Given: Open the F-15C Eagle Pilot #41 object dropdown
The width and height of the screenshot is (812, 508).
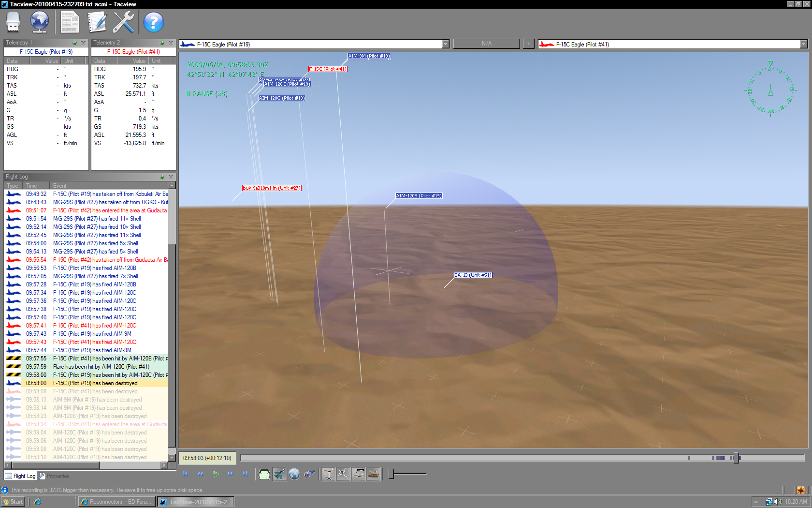Looking at the screenshot, I should 803,44.
